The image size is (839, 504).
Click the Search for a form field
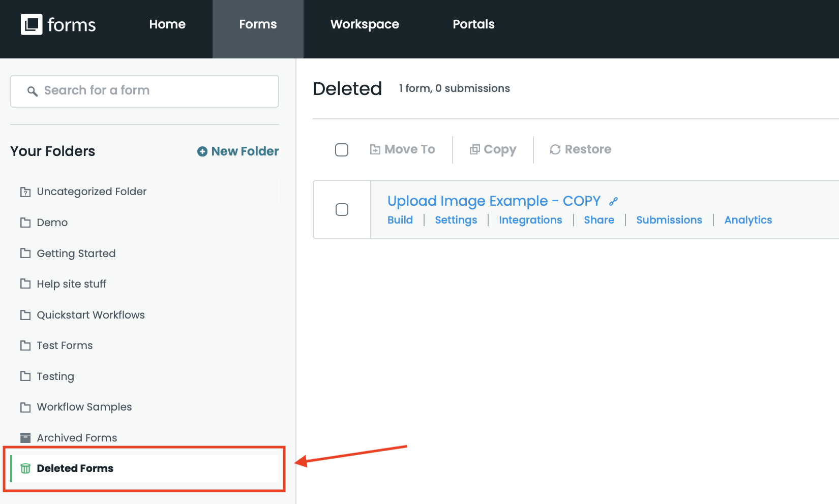[144, 91]
